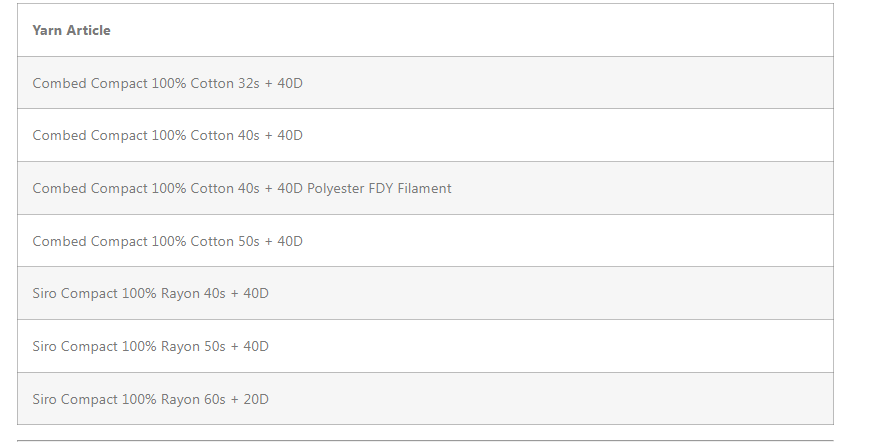Click the word "Siro" in Rayon 40s row
Image resolution: width=869 pixels, height=446 pixels.
44,294
